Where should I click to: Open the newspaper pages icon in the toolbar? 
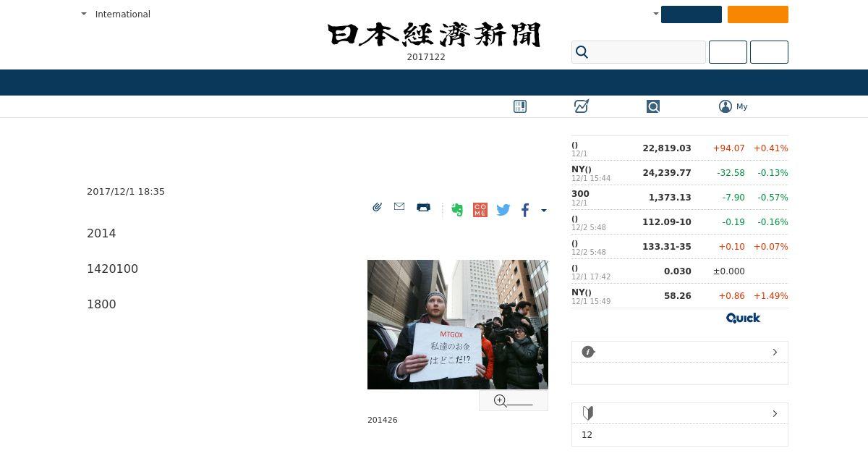pyautogui.click(x=520, y=106)
